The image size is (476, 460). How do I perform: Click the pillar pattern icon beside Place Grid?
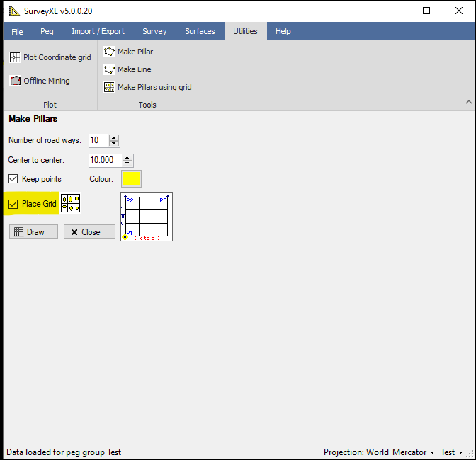tap(71, 204)
